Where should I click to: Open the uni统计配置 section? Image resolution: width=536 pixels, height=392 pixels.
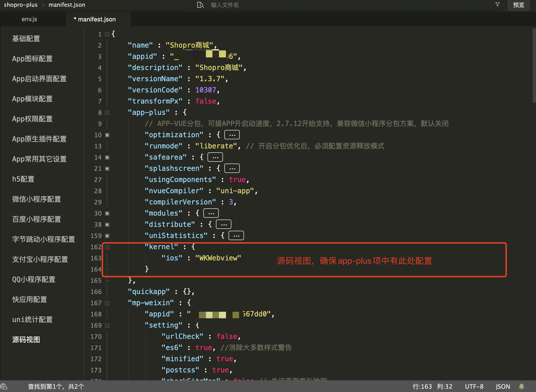tap(32, 319)
